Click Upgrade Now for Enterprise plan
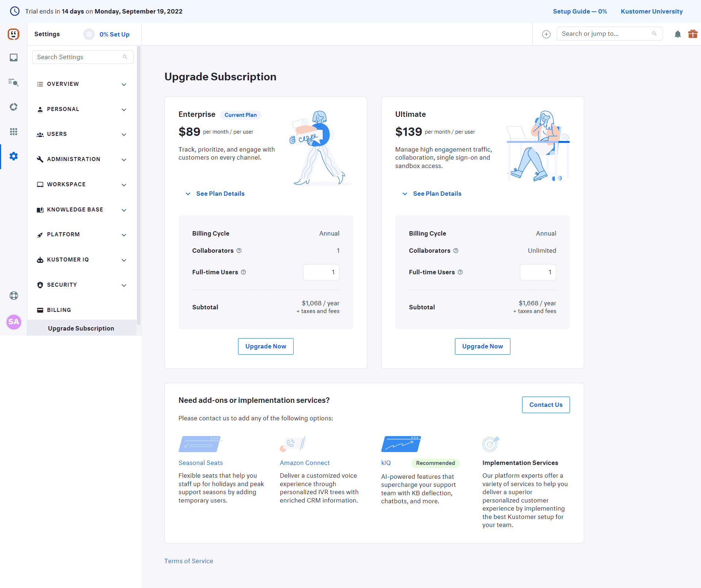 [x=266, y=346]
